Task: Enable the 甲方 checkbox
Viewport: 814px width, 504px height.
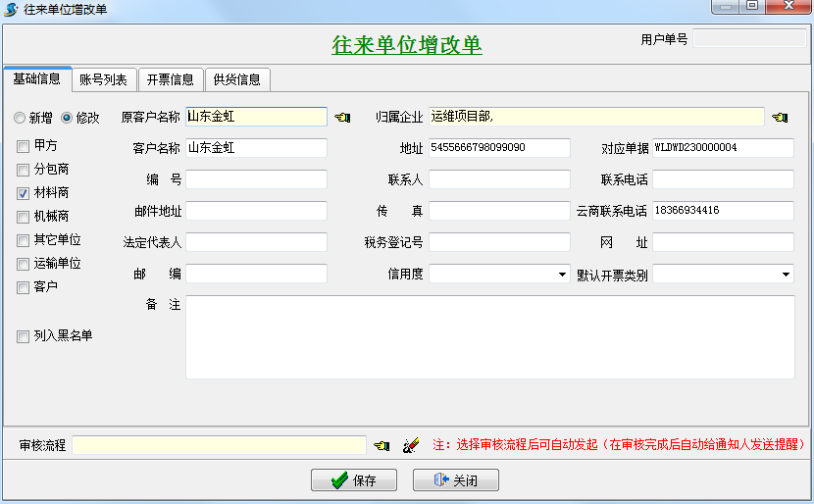Action: point(23,145)
